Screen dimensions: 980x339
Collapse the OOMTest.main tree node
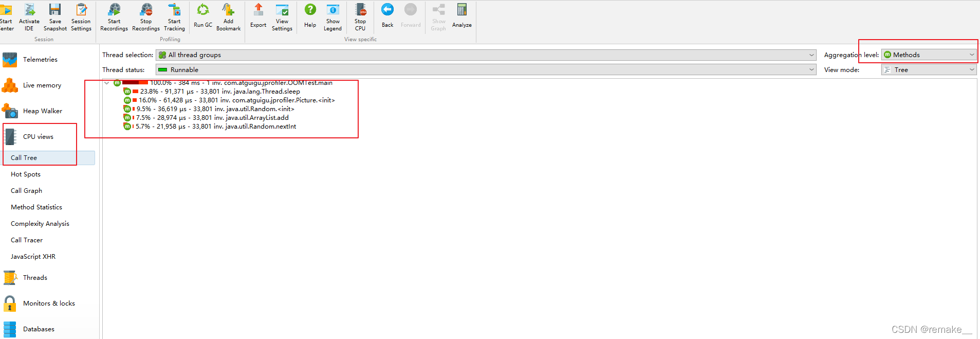point(107,83)
